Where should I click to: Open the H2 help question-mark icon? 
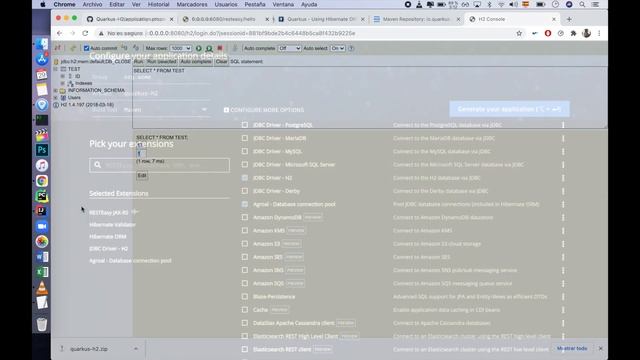351,48
